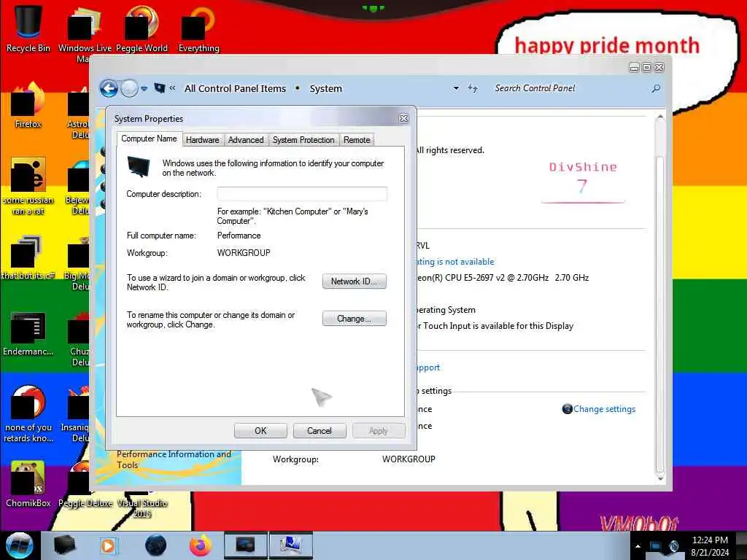Open the 'some russian ran a rat' desktop icon

coord(28,186)
